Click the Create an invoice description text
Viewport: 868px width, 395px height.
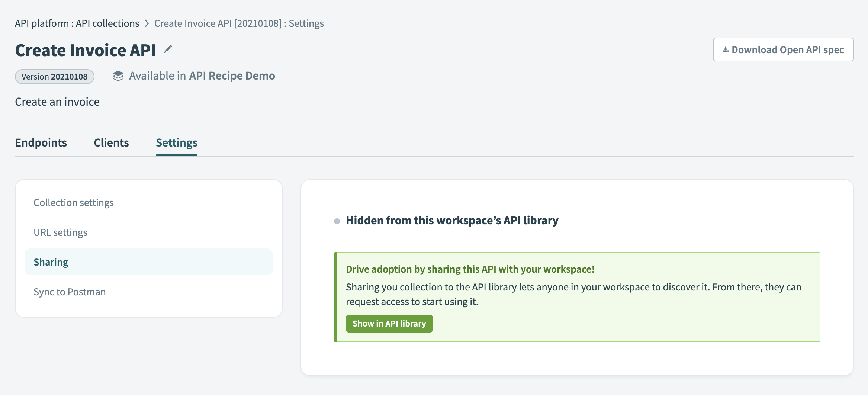57,102
